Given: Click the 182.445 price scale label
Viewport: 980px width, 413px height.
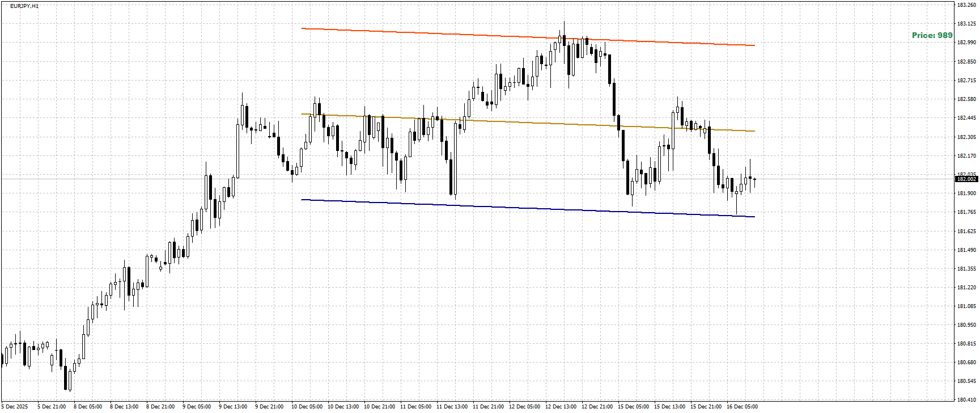Looking at the screenshot, I should (966, 118).
